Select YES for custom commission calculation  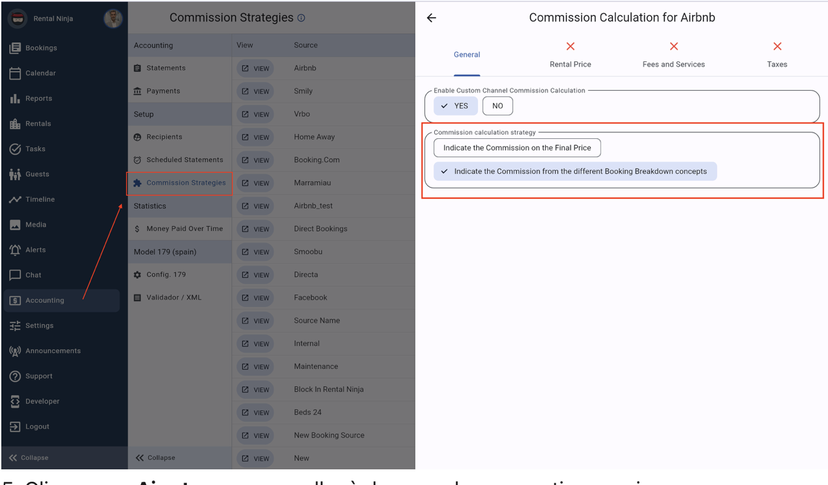click(455, 106)
